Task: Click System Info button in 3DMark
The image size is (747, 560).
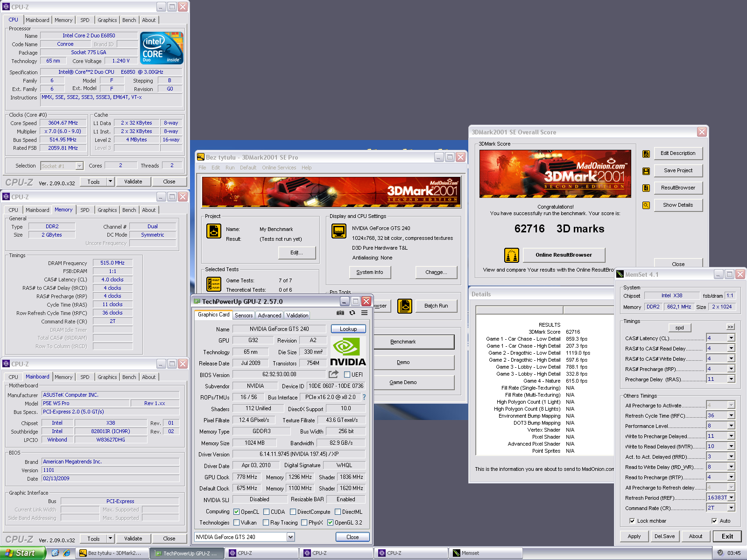Action: (370, 273)
